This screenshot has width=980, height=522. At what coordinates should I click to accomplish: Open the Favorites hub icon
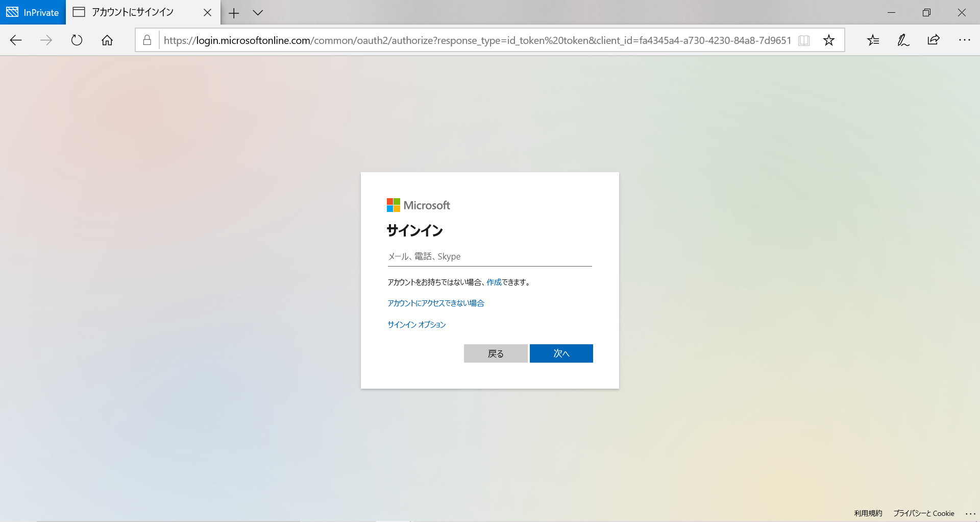pos(873,40)
